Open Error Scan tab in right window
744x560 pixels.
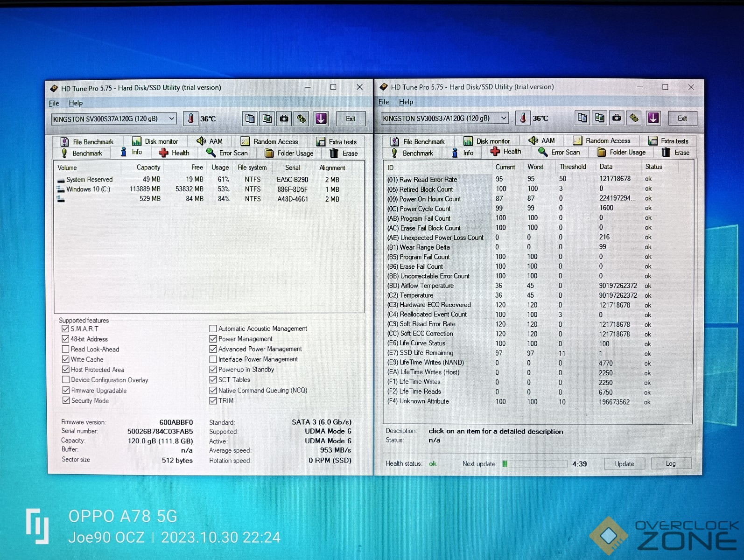pyautogui.click(x=559, y=152)
